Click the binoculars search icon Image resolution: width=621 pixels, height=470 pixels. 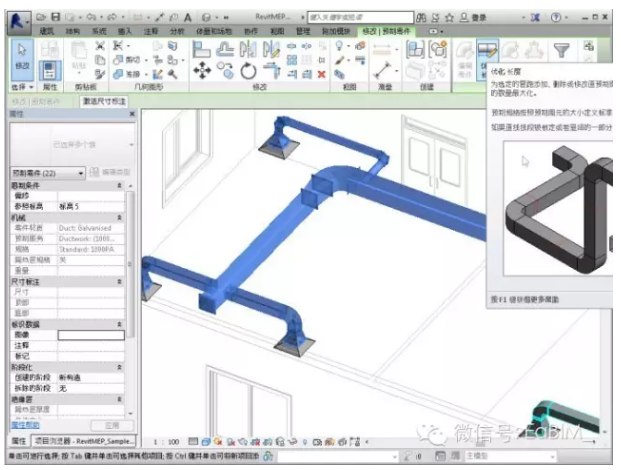click(421, 17)
